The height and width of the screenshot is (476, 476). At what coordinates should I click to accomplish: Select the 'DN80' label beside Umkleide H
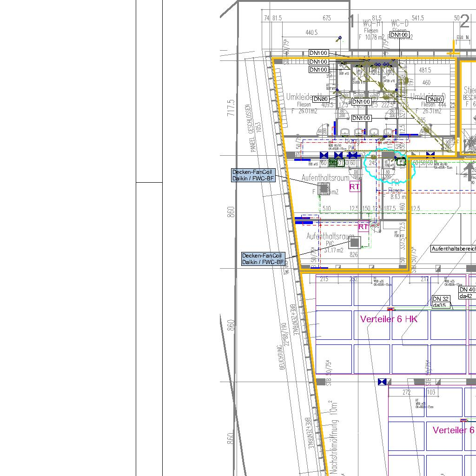pyautogui.click(x=321, y=99)
